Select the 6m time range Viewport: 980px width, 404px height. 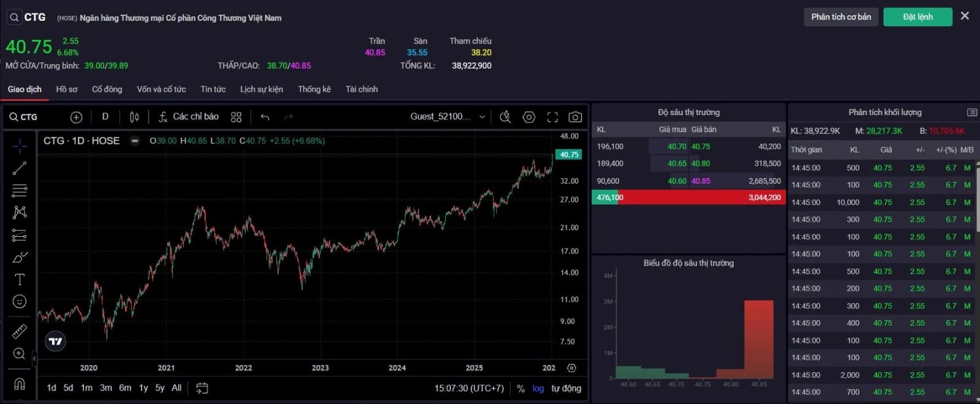tap(125, 388)
